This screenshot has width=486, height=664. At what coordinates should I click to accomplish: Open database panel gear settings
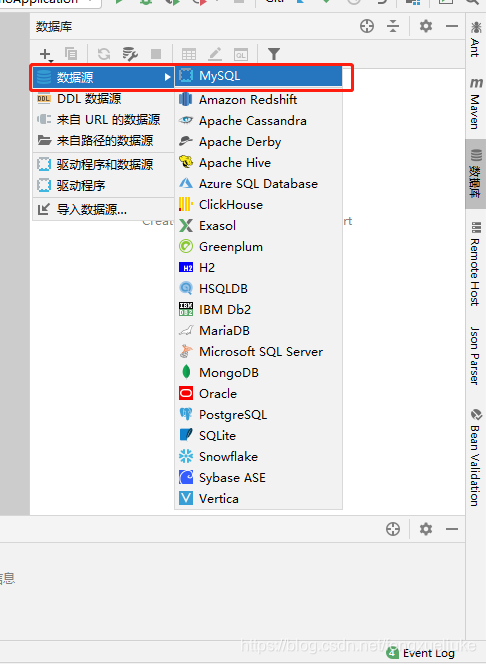click(x=425, y=26)
